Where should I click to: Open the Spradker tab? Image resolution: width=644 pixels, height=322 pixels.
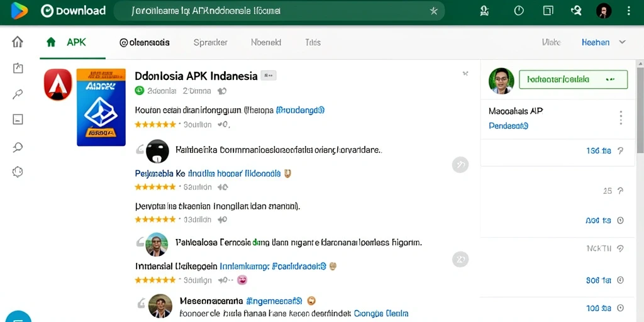(x=210, y=42)
